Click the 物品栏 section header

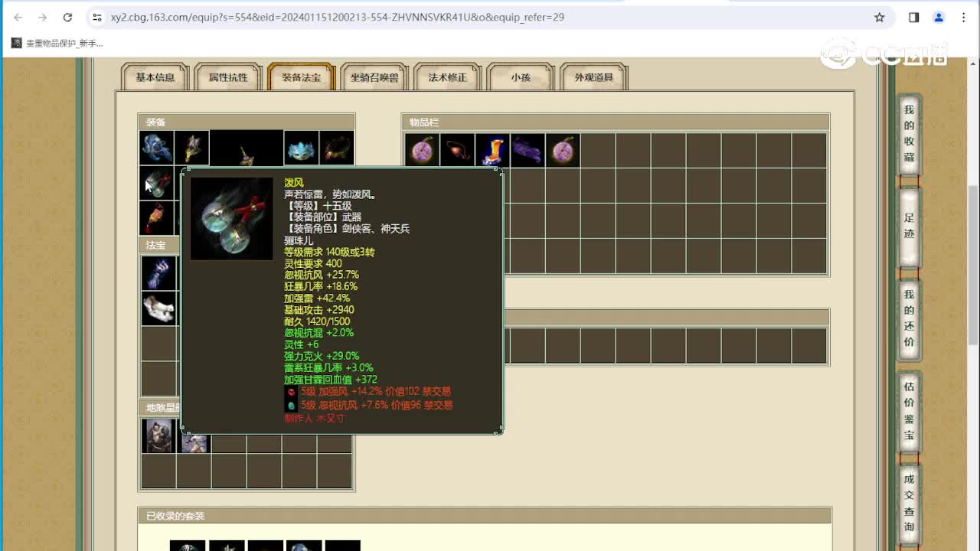coord(616,122)
